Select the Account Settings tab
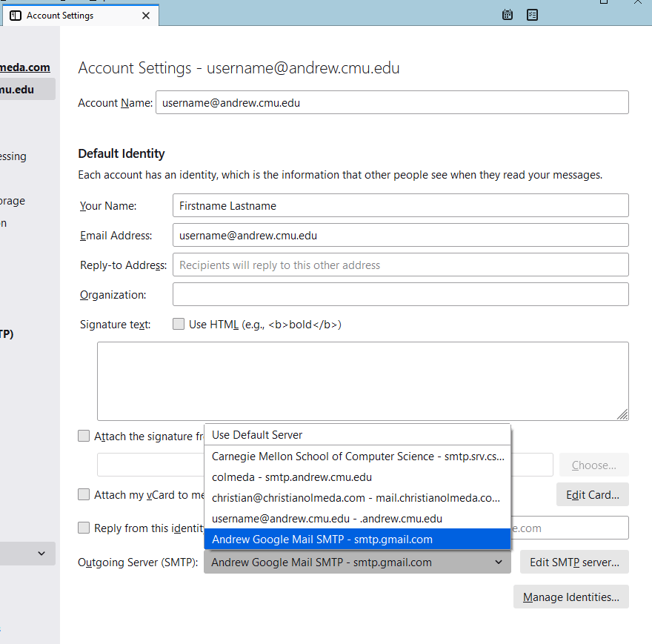Image resolution: width=652 pixels, height=644 pixels. [80, 16]
